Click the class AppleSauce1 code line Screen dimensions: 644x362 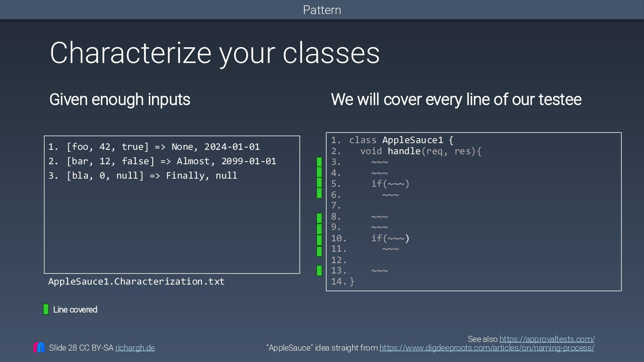pyautogui.click(x=401, y=140)
